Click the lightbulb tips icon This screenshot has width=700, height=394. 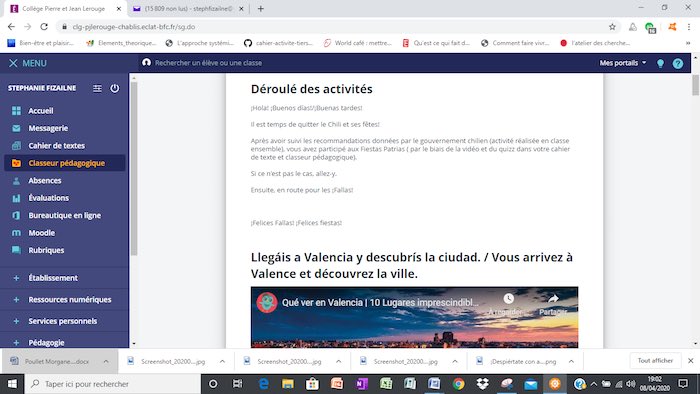[660, 63]
